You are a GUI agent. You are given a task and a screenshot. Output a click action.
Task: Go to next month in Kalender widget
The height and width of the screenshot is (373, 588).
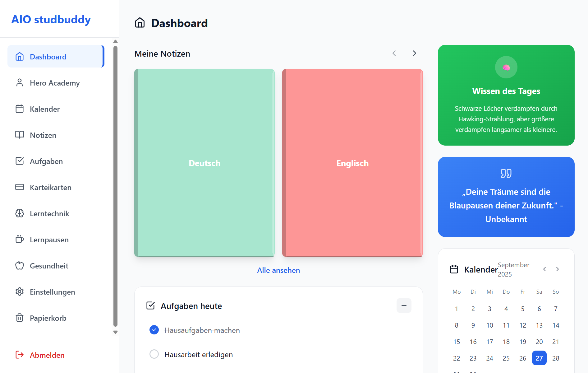(x=558, y=269)
